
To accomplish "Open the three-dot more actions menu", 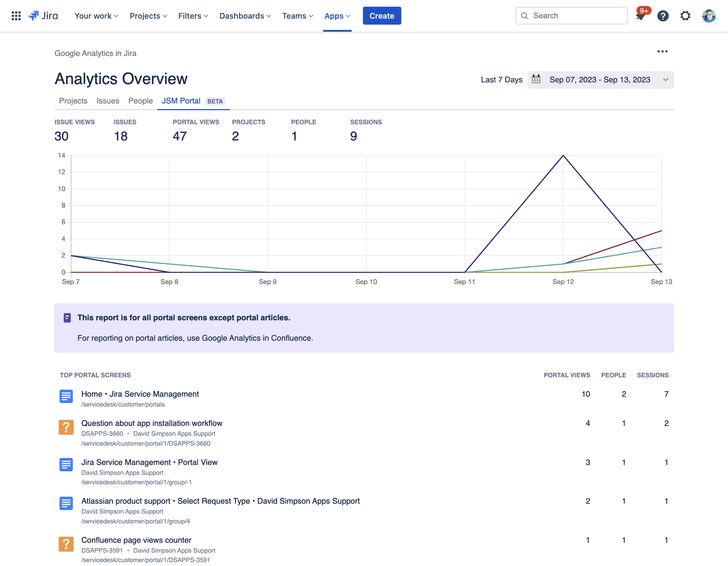I will [x=662, y=51].
